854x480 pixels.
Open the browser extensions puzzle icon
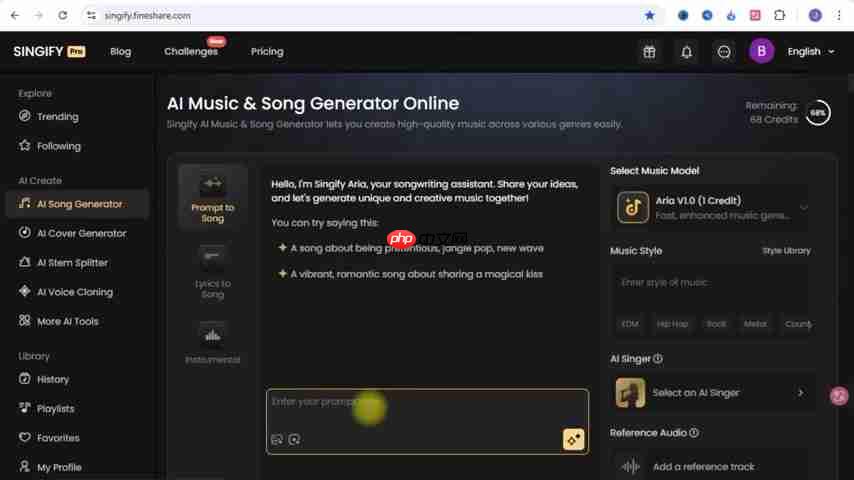[x=779, y=16]
